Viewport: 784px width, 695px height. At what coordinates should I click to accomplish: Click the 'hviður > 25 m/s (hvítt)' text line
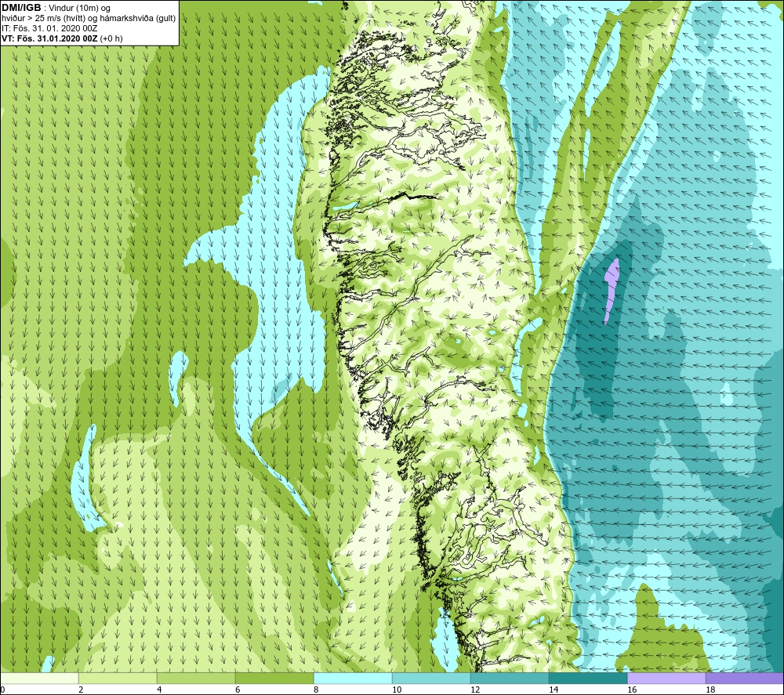pos(89,19)
